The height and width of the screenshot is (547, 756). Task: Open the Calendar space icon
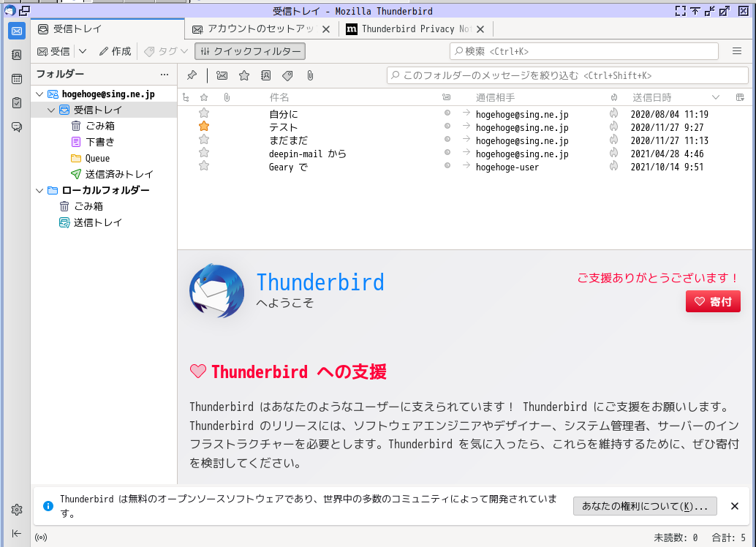pyautogui.click(x=17, y=79)
